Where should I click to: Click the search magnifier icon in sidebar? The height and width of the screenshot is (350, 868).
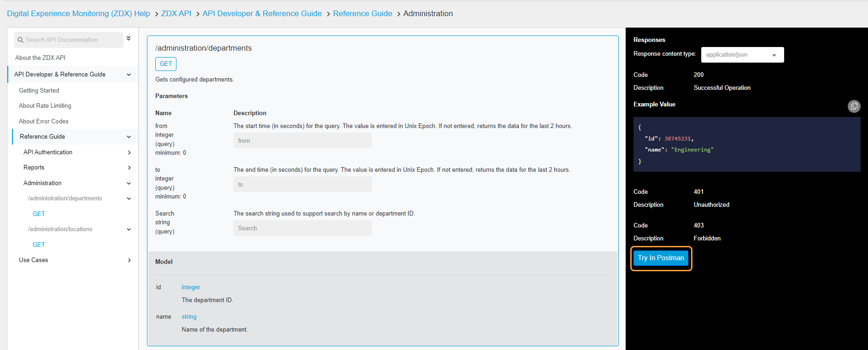20,40
